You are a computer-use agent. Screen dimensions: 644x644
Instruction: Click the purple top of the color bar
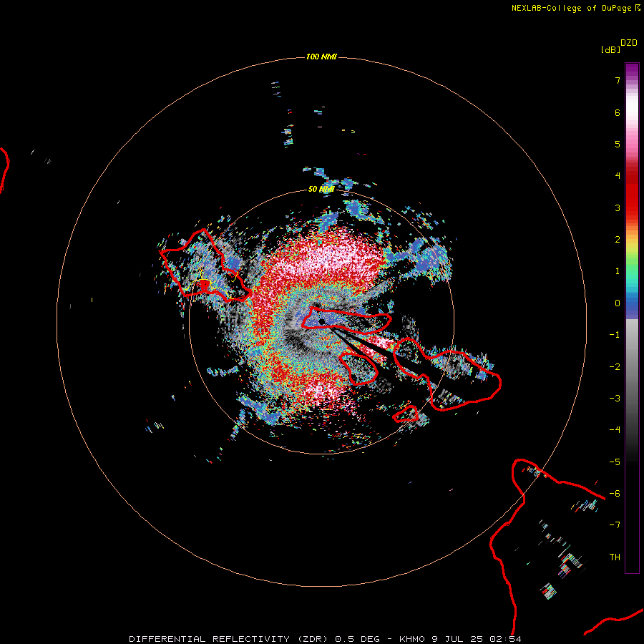[x=632, y=70]
